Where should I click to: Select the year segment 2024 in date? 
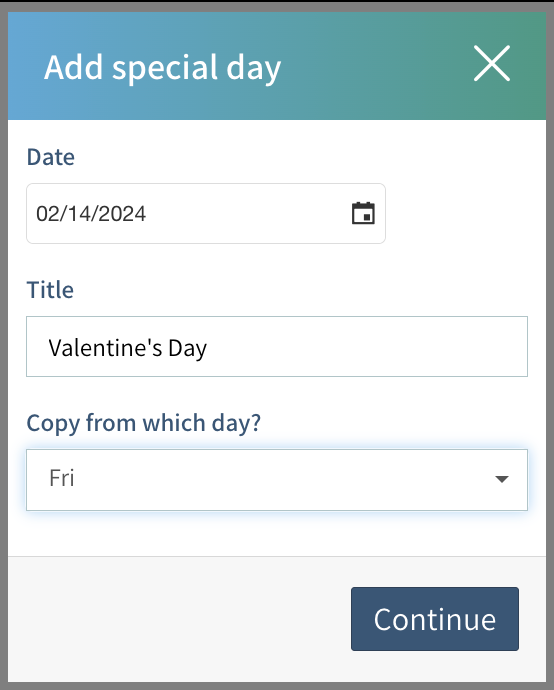(122, 214)
